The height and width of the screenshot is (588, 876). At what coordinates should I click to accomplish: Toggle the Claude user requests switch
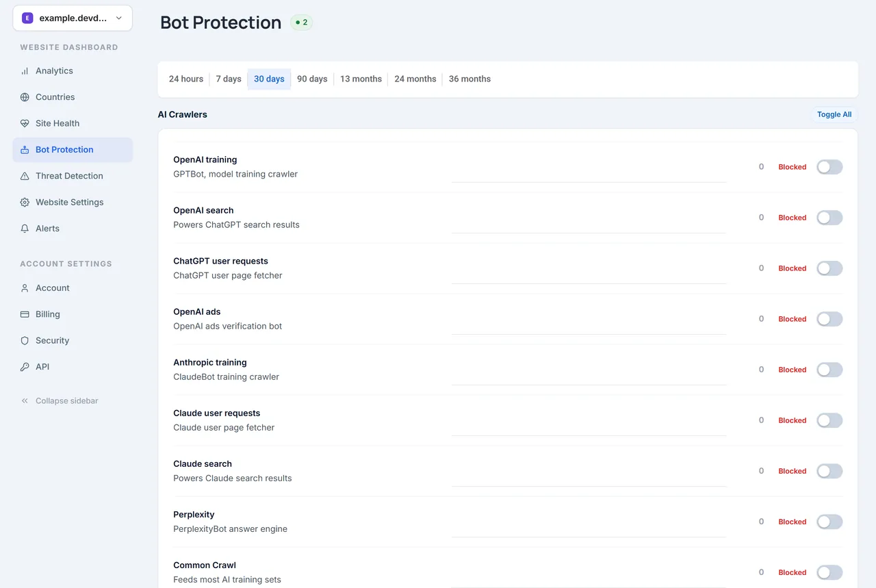pos(829,420)
